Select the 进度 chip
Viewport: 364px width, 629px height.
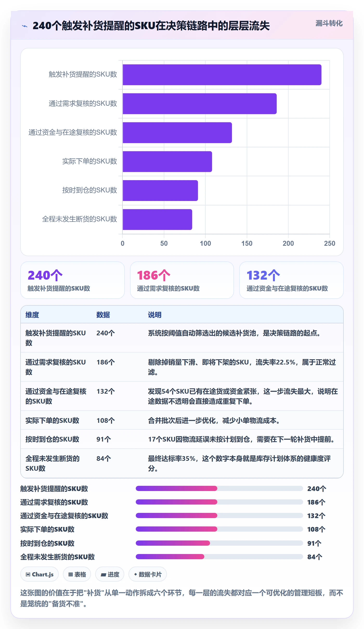tap(110, 574)
